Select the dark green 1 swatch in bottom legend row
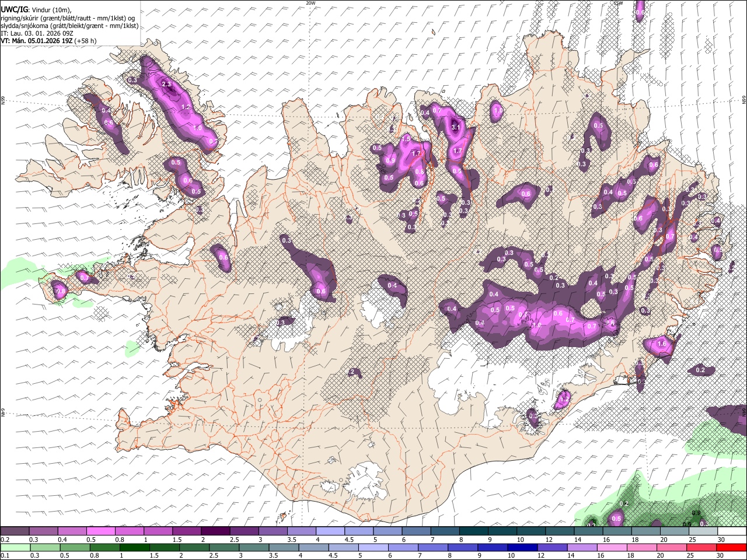Screen dimensions: 747x560 point(134,548)
